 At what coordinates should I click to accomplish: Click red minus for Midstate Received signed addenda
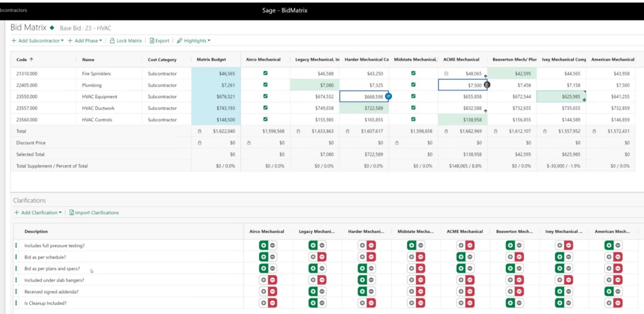[x=420, y=292]
